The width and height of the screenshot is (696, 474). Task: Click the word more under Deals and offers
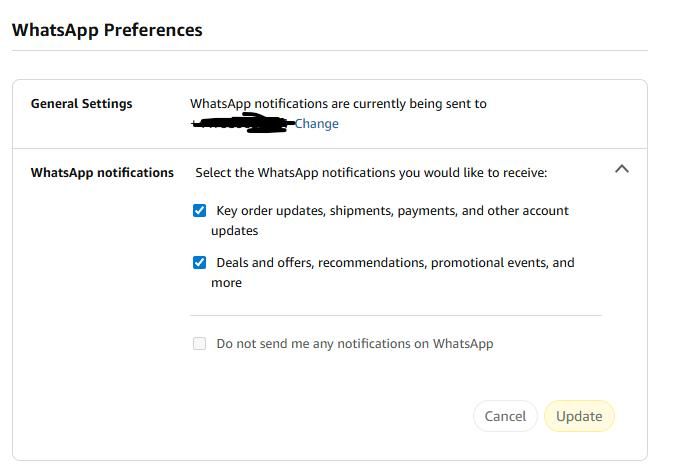click(226, 283)
